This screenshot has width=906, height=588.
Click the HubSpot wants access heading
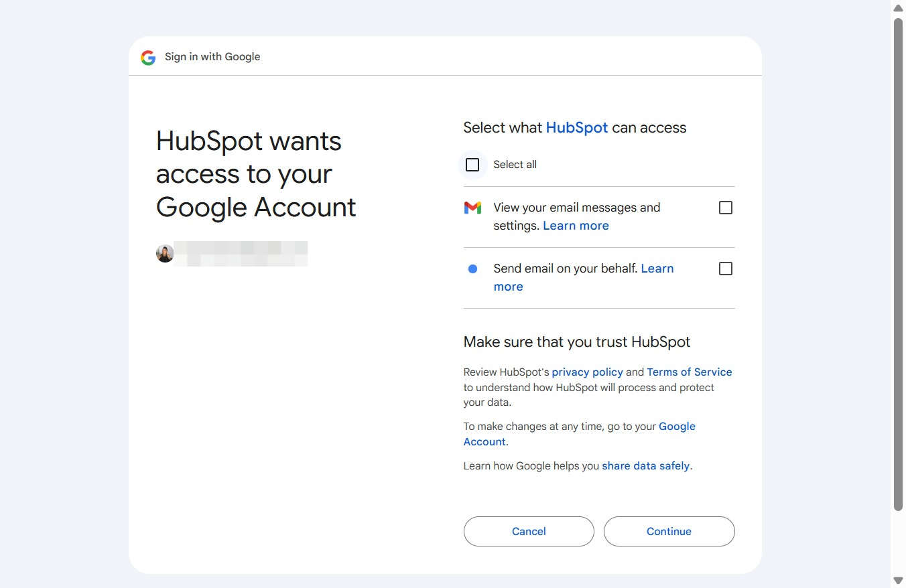pos(256,174)
